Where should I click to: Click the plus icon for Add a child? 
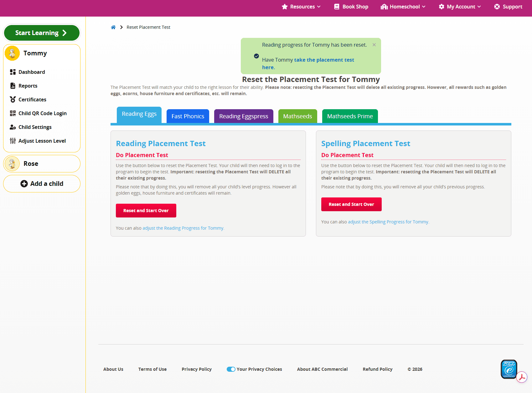pos(24,184)
